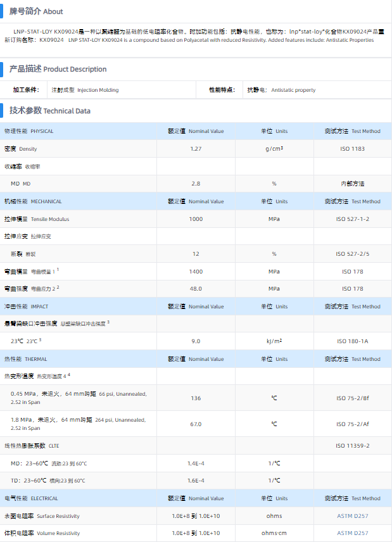
Task: Select the IMPACT properties header label
Action: 26,306
